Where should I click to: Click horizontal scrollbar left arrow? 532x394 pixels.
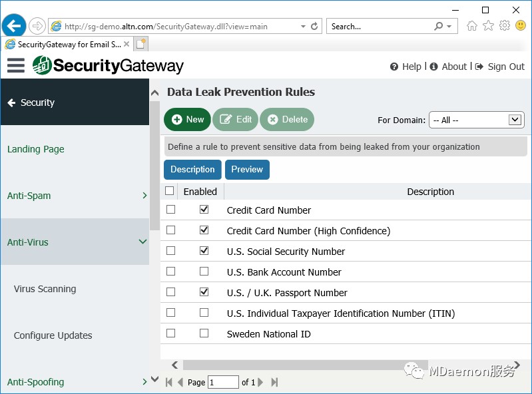point(174,365)
